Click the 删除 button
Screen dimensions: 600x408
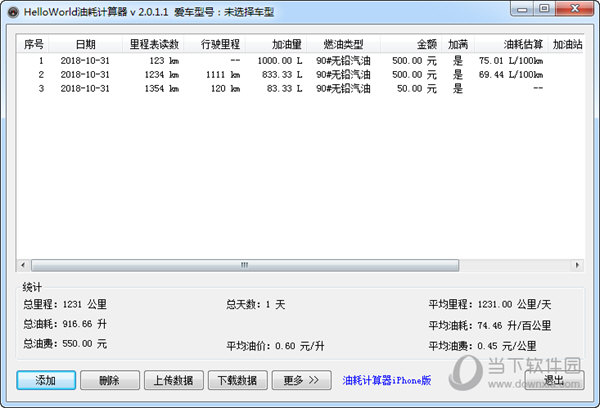pyautogui.click(x=110, y=380)
